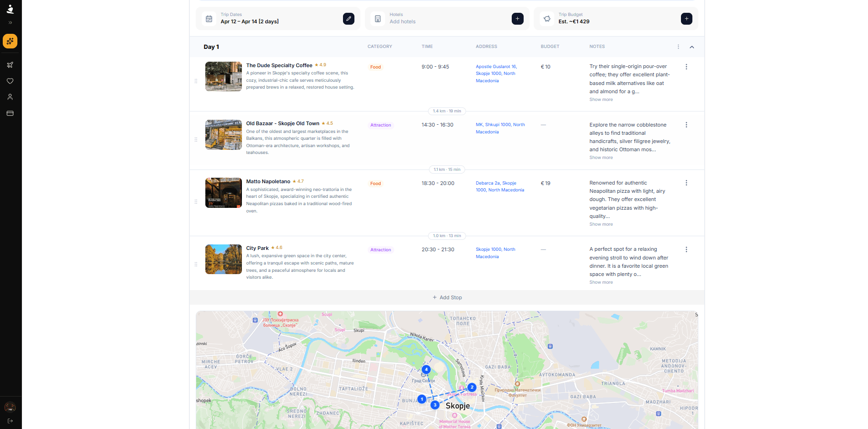The image size is (868, 429).
Task: Click the pencil icon to edit Trip Dates
Action: click(348, 19)
